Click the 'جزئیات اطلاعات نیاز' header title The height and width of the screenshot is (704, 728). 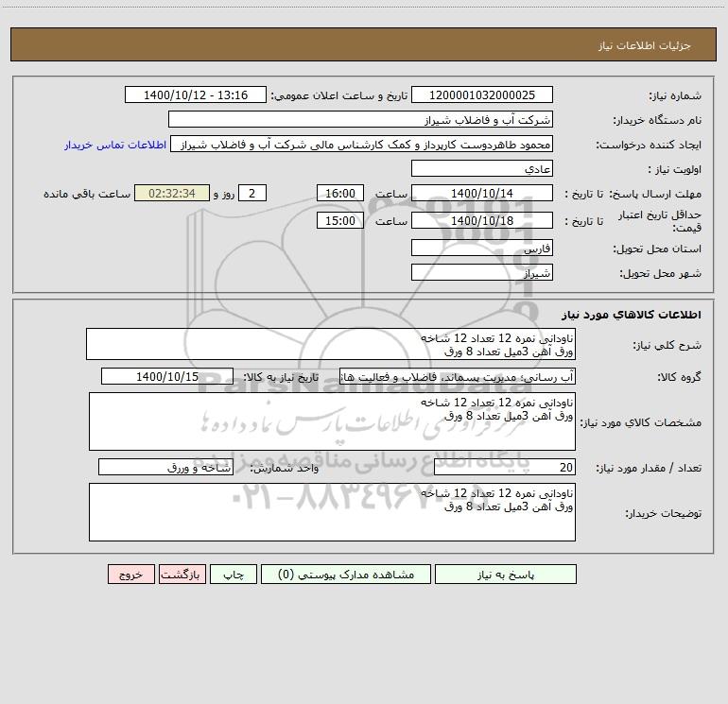645,45
